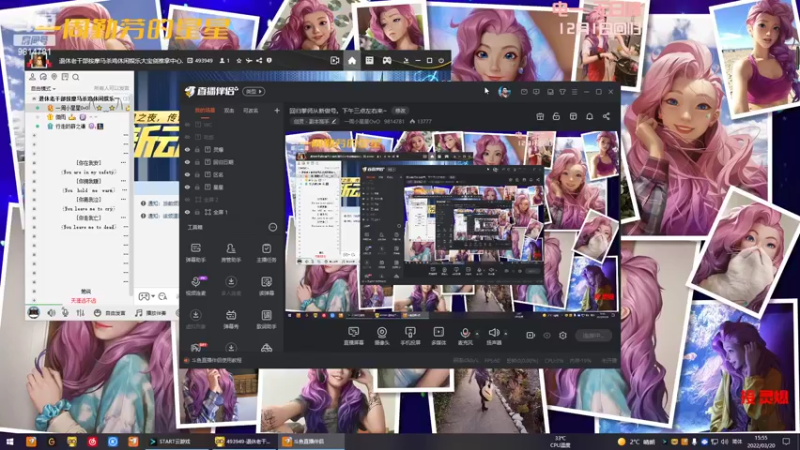Add 直播屏幕 screen capture source
This screenshot has width=800, height=450.
[353, 336]
